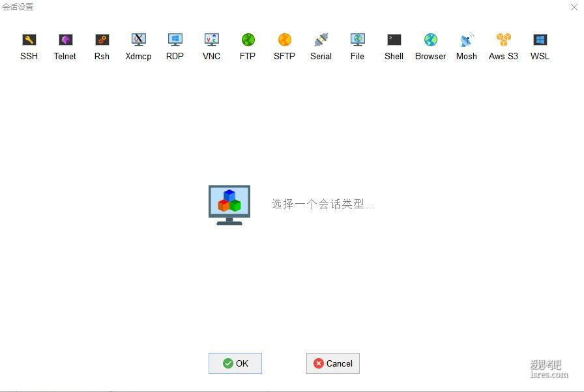
Task: Dismiss the dialog with Cancel
Action: [x=333, y=363]
